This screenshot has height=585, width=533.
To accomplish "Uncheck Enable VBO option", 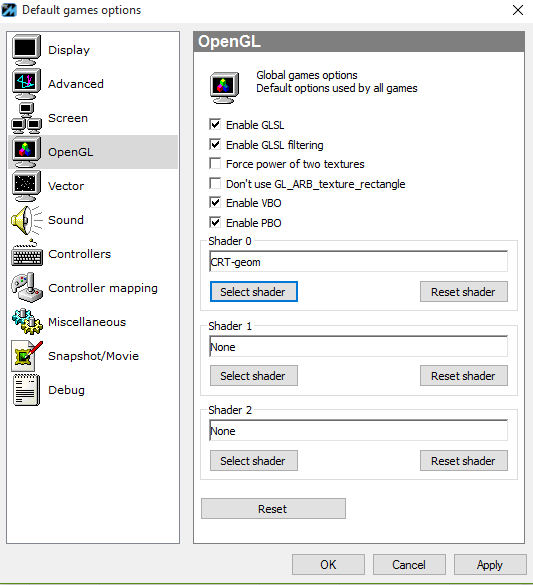I will (x=215, y=203).
